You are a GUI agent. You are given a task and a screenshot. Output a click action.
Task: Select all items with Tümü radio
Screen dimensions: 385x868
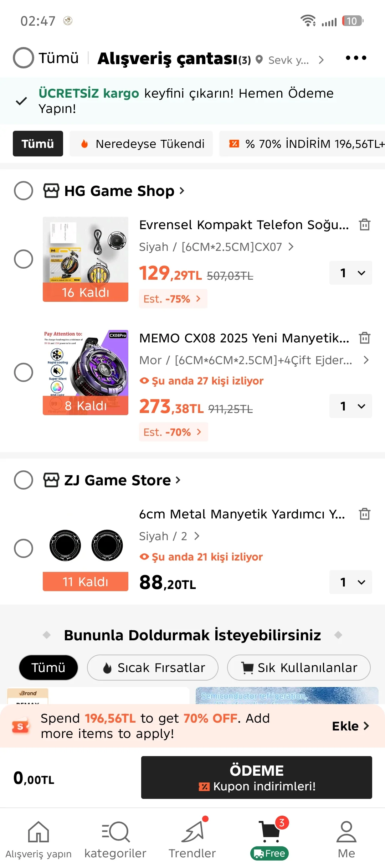click(x=24, y=58)
